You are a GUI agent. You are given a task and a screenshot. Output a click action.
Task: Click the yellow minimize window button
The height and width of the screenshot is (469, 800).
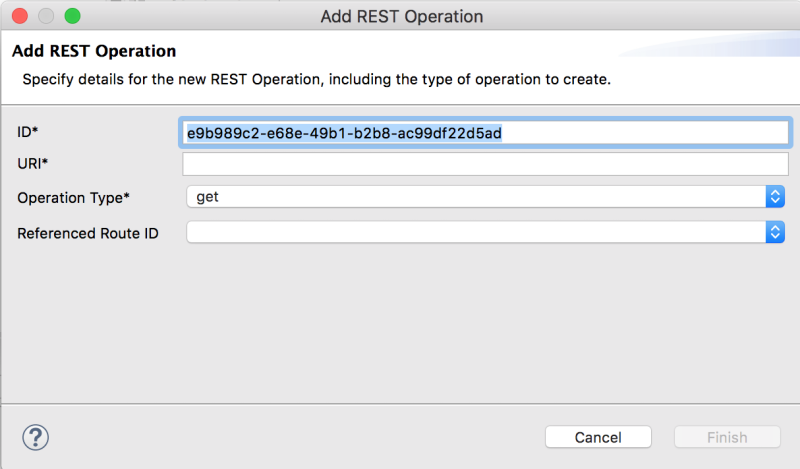[46, 16]
